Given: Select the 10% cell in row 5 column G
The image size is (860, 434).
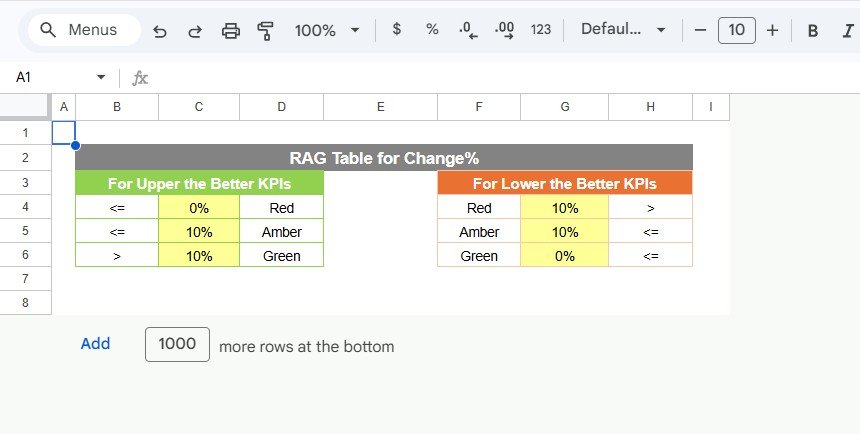Looking at the screenshot, I should click(564, 232).
